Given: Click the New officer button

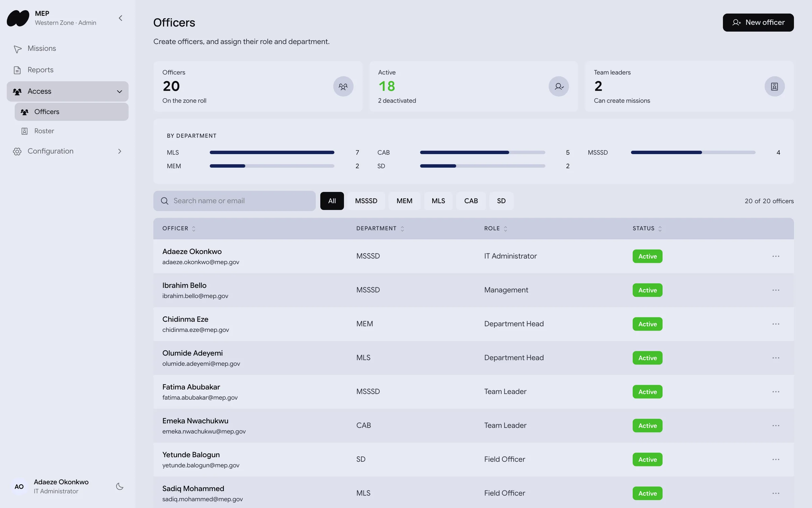Looking at the screenshot, I should [758, 22].
